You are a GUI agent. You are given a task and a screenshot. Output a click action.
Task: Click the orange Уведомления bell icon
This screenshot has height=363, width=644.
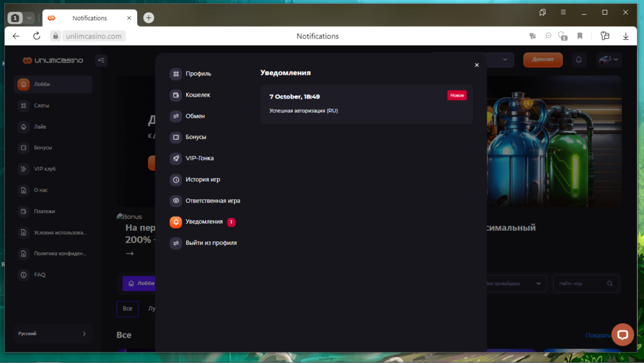click(176, 222)
